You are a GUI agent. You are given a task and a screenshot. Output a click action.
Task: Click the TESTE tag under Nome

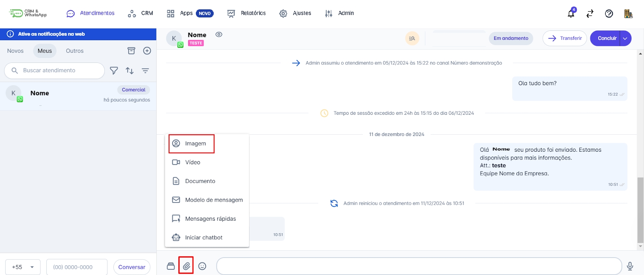[x=196, y=43]
